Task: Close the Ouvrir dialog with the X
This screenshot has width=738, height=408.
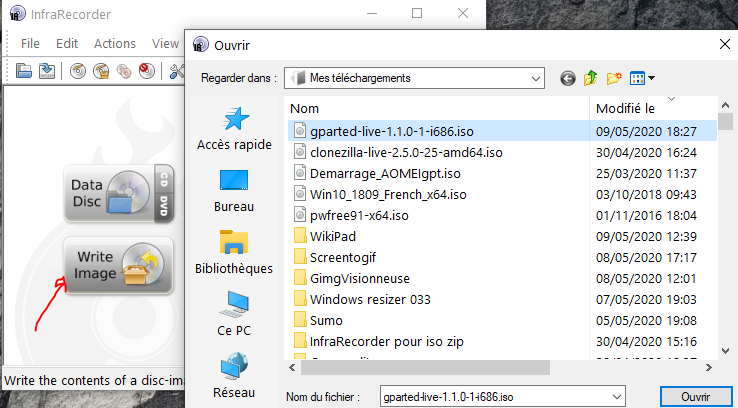Action: pyautogui.click(x=725, y=44)
